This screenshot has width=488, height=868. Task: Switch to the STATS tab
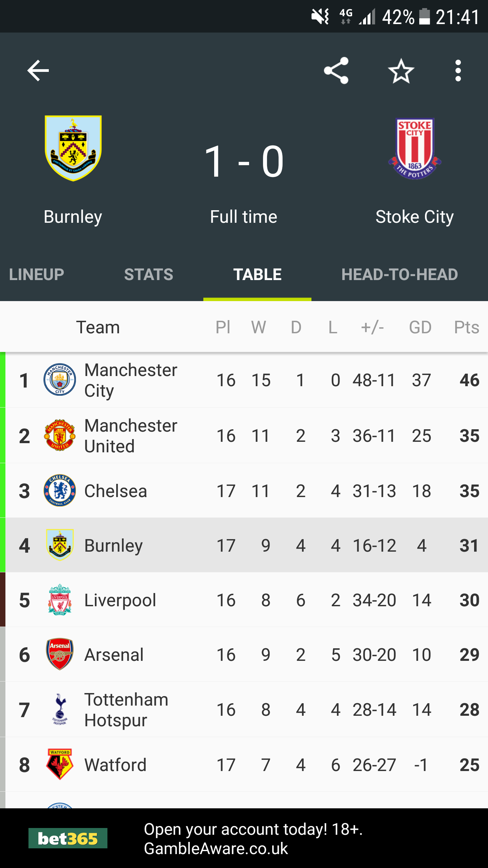[x=148, y=275]
